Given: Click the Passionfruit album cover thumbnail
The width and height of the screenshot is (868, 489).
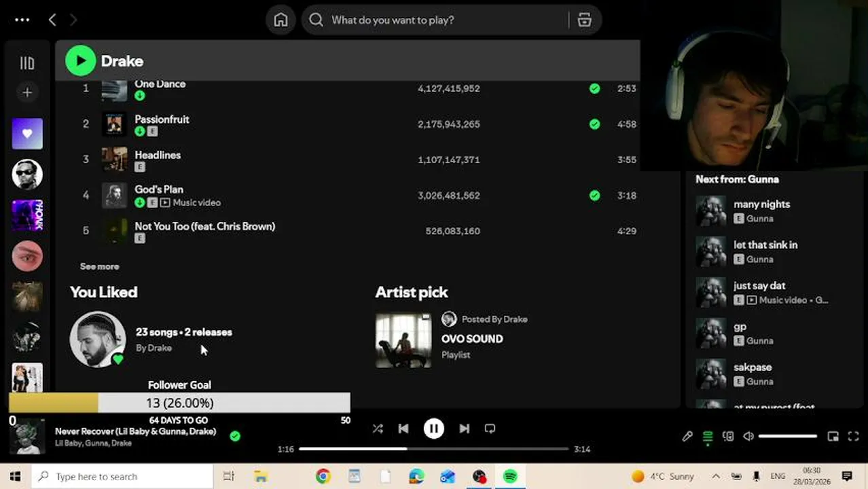Looking at the screenshot, I should (114, 124).
